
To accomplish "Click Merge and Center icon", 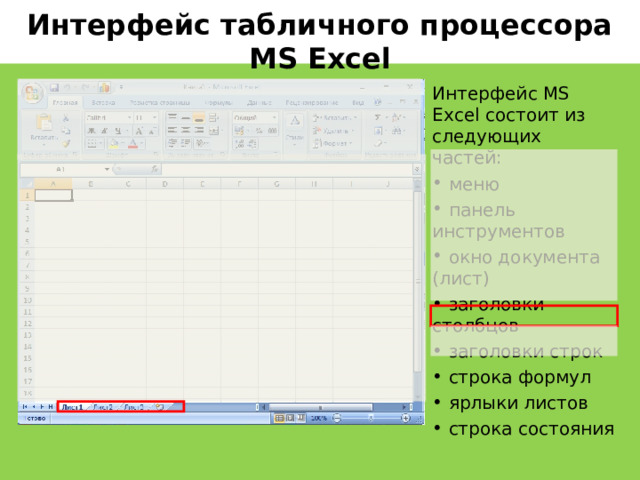I will pyautogui.click(x=214, y=131).
